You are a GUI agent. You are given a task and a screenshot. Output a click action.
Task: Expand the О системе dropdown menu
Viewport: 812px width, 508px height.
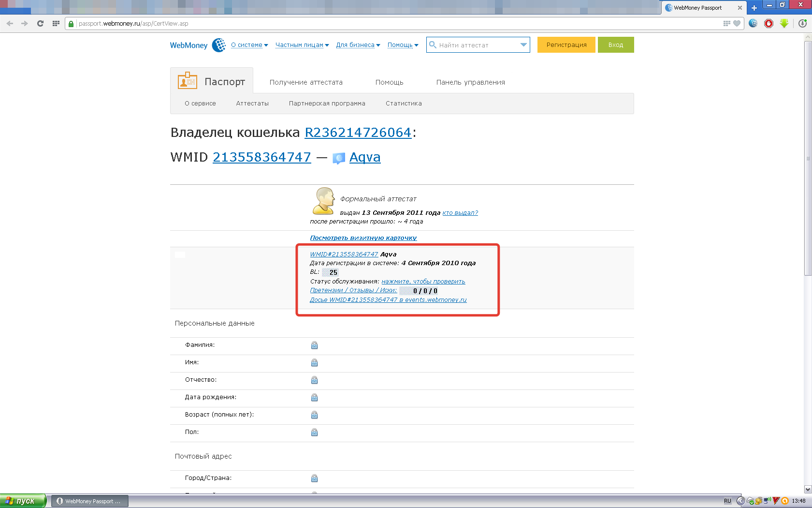249,45
